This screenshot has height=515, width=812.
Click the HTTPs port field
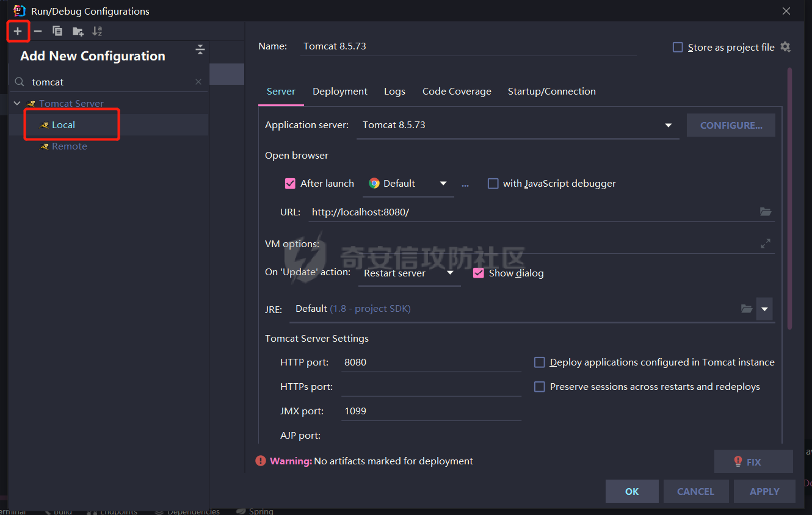[x=431, y=387]
